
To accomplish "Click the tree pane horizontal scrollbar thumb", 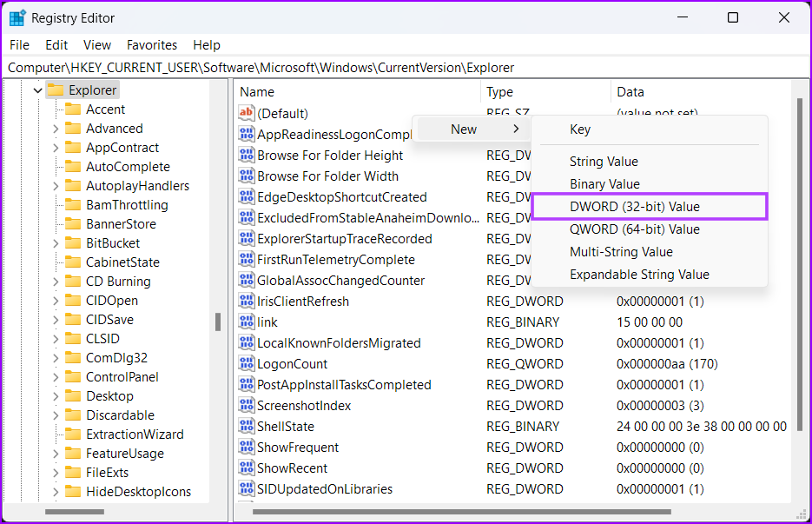I will [75, 512].
